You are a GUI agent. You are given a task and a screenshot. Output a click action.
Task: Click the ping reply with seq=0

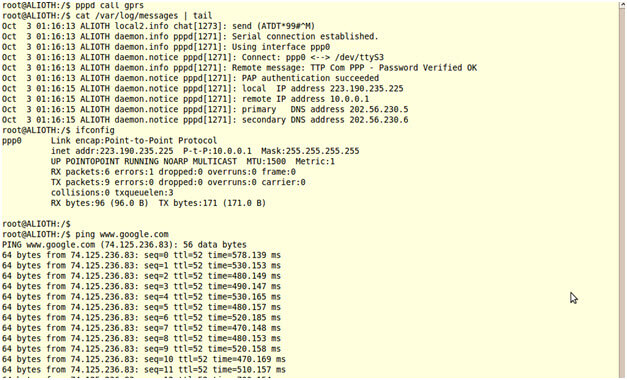click(x=141, y=255)
